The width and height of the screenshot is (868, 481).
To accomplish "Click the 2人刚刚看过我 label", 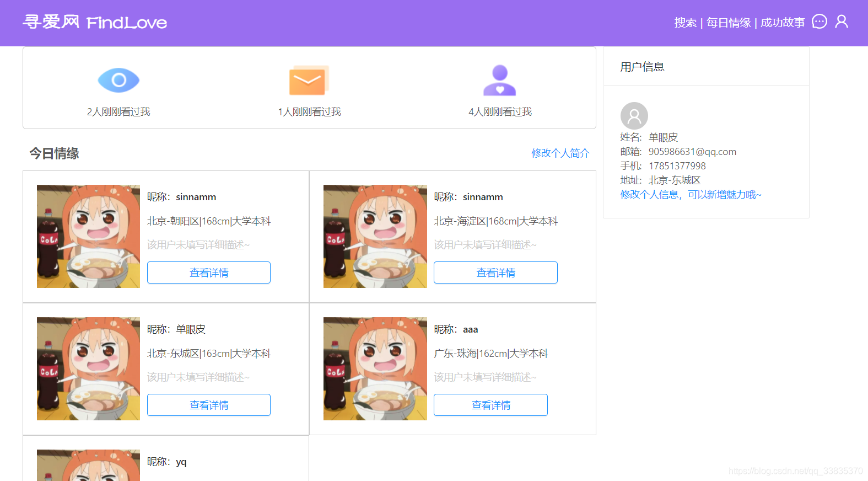I will [x=118, y=112].
